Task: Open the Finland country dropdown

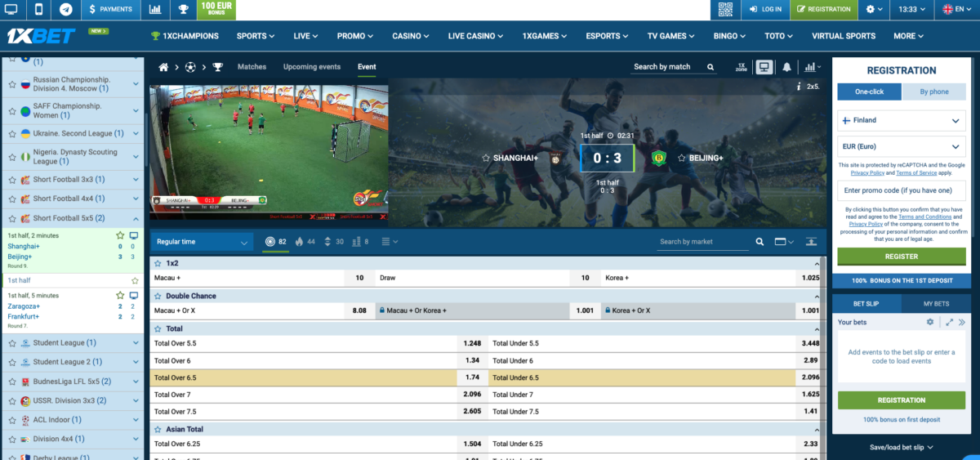Action: (x=902, y=120)
